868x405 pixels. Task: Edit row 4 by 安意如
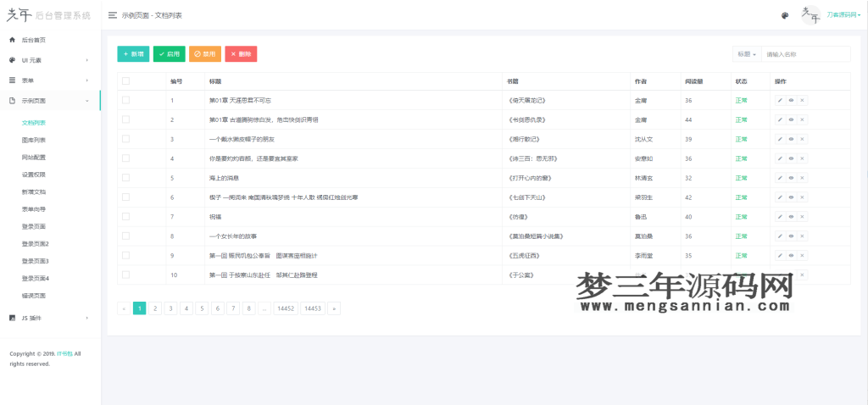point(780,158)
